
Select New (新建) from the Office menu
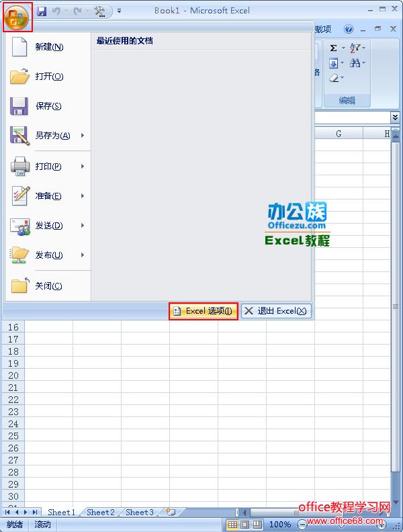[x=48, y=47]
